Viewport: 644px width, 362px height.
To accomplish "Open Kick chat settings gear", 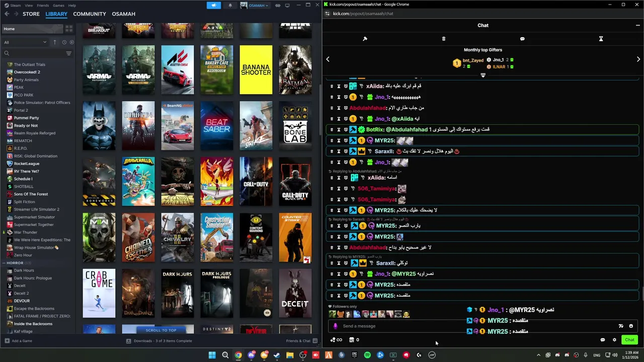I will point(614,340).
